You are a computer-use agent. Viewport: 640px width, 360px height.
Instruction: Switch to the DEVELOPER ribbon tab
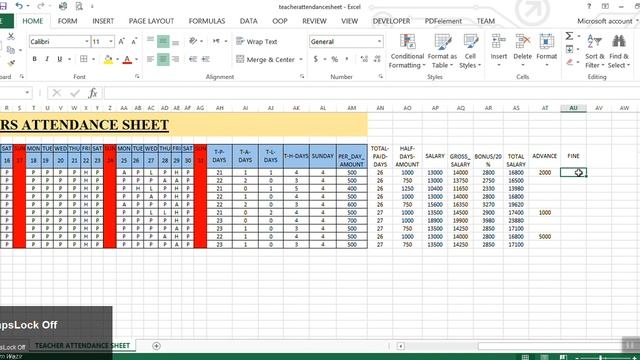coord(391,21)
